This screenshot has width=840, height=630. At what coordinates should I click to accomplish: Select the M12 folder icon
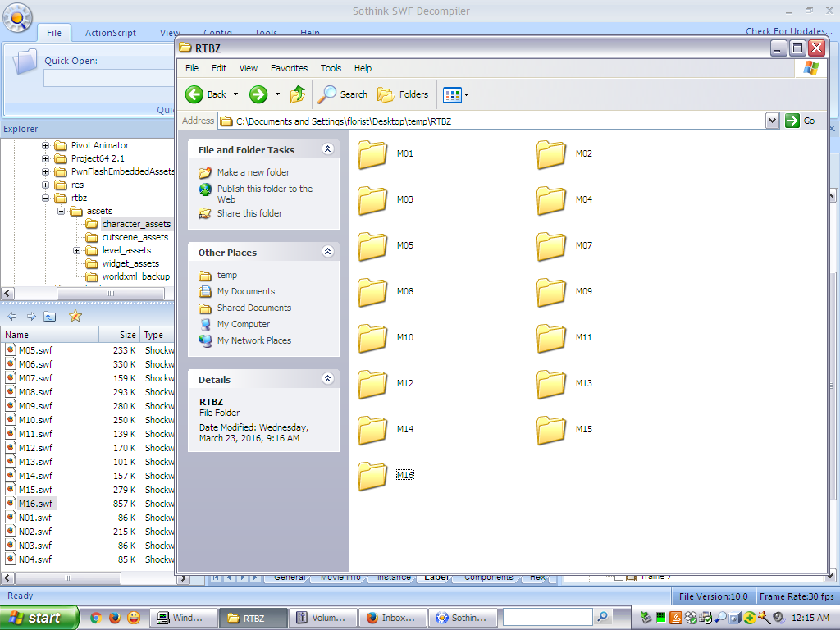372,384
